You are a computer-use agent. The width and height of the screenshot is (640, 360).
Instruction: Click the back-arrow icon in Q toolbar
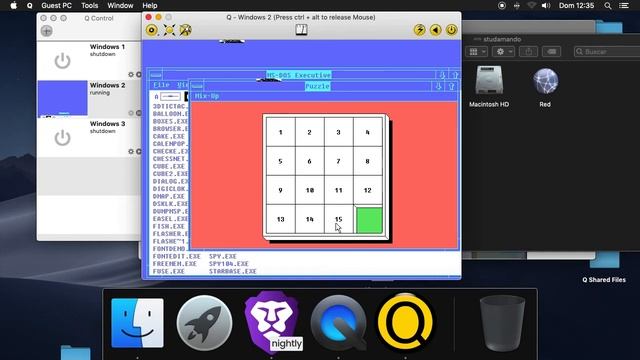[436, 30]
